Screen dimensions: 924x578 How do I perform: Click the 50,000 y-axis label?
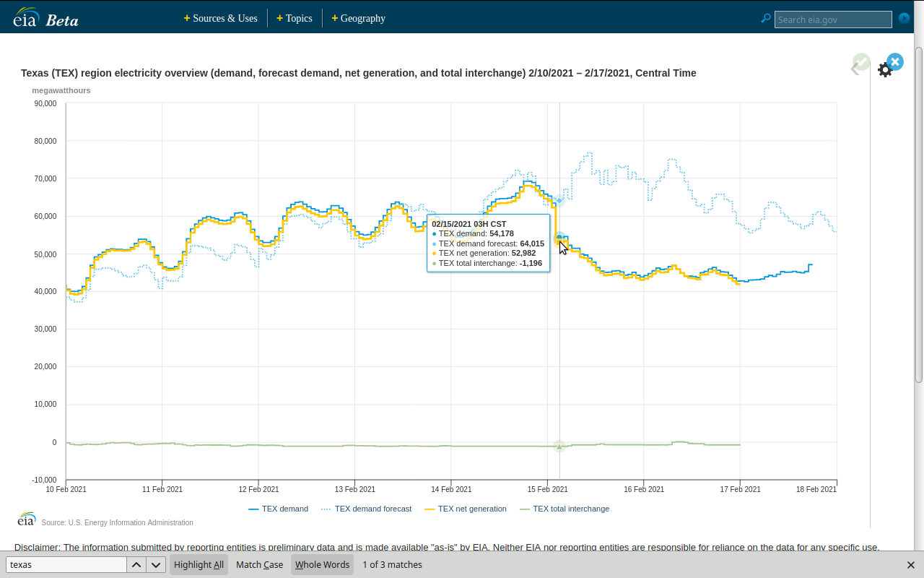click(45, 254)
